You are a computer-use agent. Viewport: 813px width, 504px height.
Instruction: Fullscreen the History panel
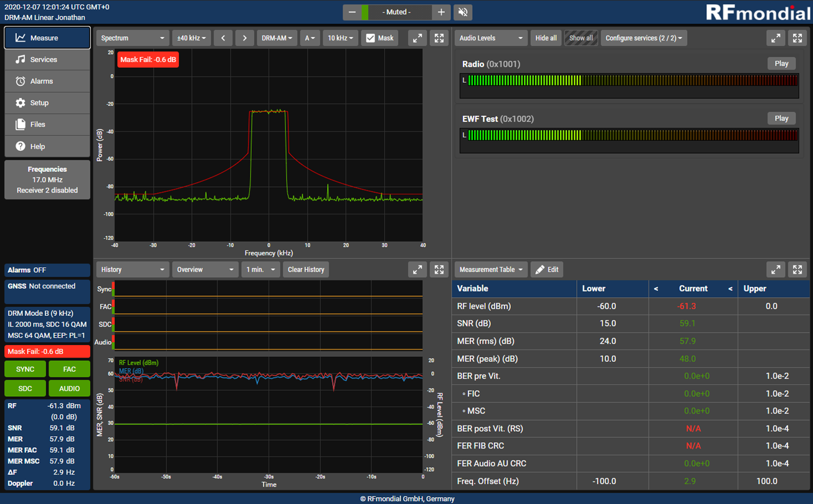439,270
